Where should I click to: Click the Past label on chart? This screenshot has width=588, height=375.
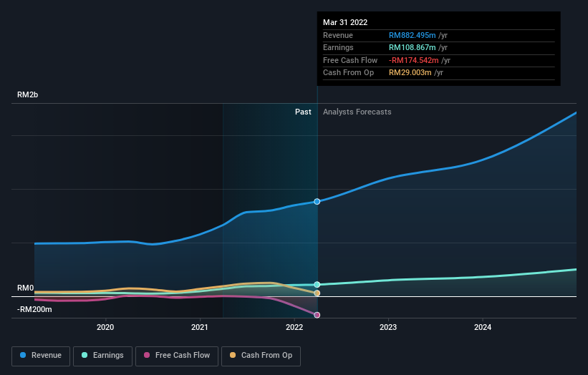point(303,112)
